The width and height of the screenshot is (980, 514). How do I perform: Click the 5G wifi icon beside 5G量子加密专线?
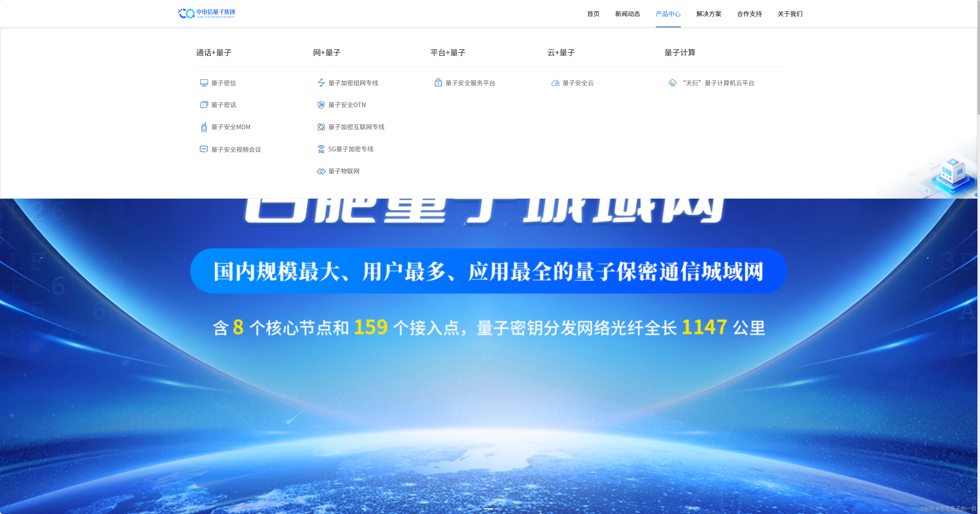point(321,149)
